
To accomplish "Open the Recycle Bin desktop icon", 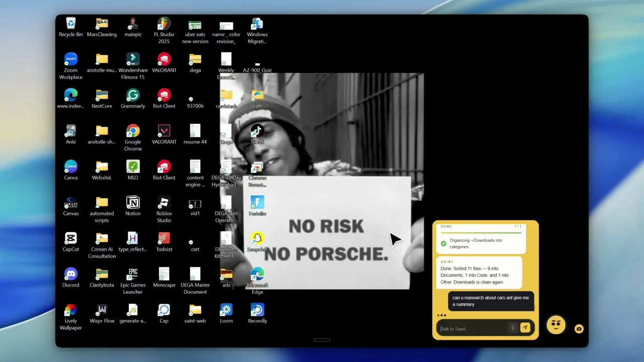I will (x=71, y=27).
